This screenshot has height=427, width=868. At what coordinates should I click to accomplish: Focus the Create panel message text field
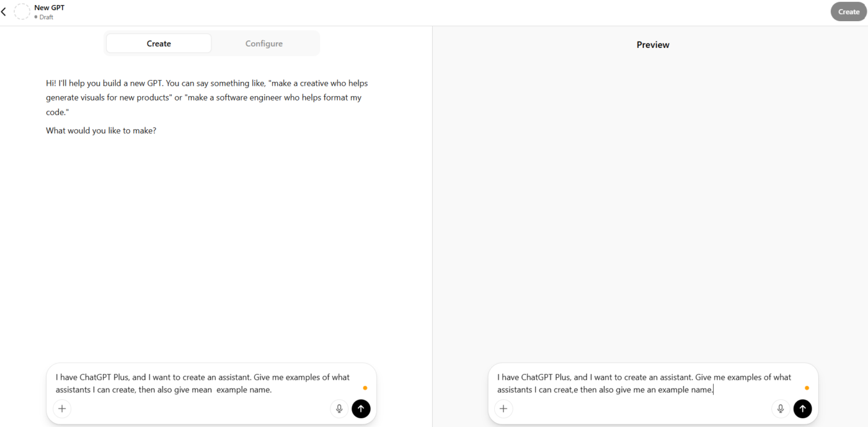[x=203, y=384]
